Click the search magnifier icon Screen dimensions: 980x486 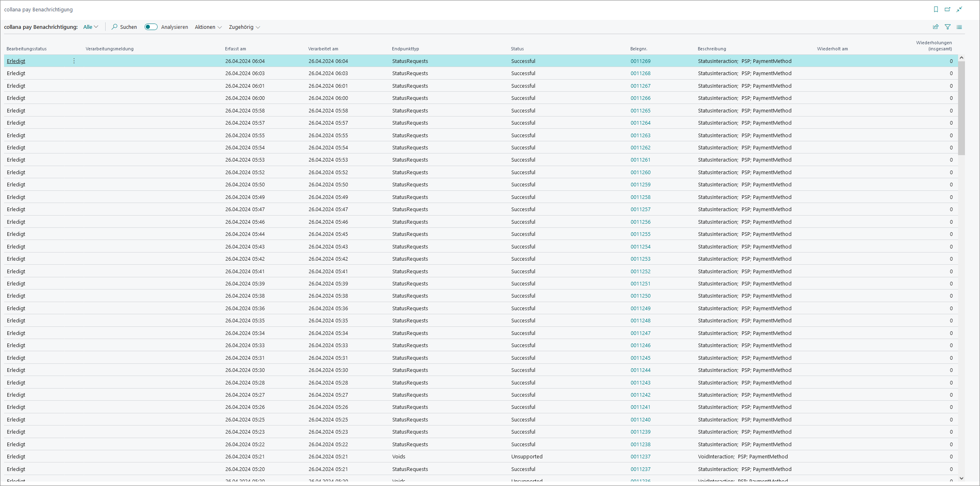point(115,27)
